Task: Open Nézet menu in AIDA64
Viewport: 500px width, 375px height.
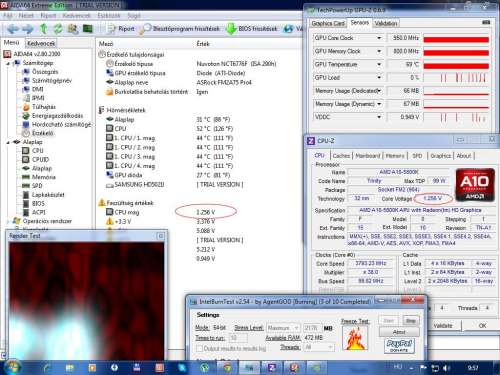Action: click(26, 16)
